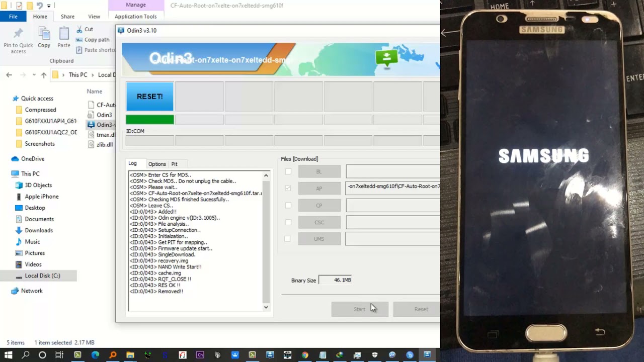644x362 pixels.
Task: Click the blue RESET! status box
Action: [149, 97]
